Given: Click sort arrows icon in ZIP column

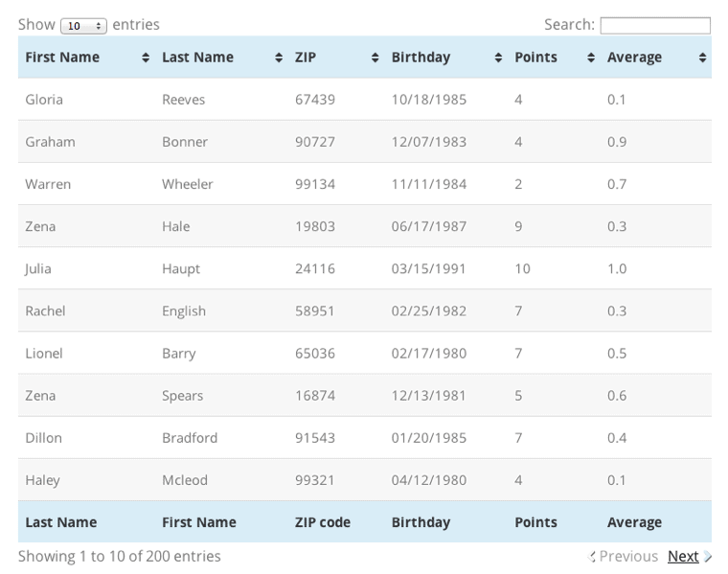Looking at the screenshot, I should [x=375, y=58].
